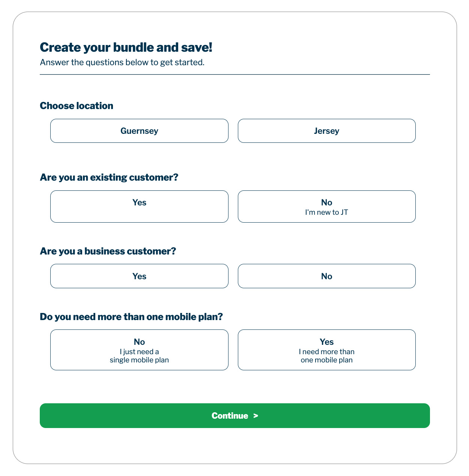Click the 'Choose location' label

pyautogui.click(x=77, y=106)
